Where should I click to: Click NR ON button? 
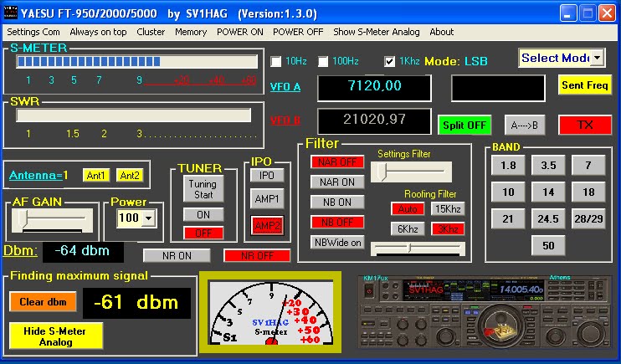click(x=177, y=256)
